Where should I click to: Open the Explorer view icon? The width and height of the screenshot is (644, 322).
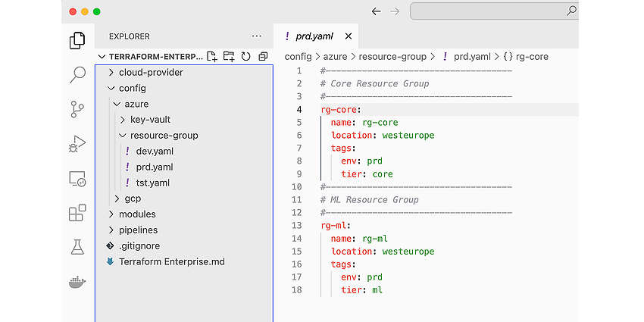77,40
